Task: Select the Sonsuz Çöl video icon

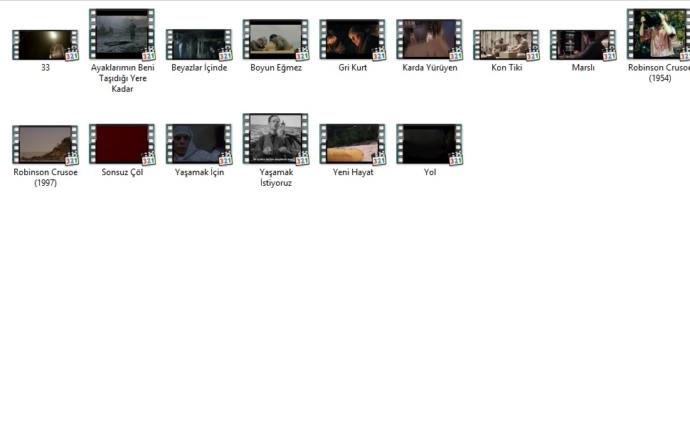Action: 122,144
